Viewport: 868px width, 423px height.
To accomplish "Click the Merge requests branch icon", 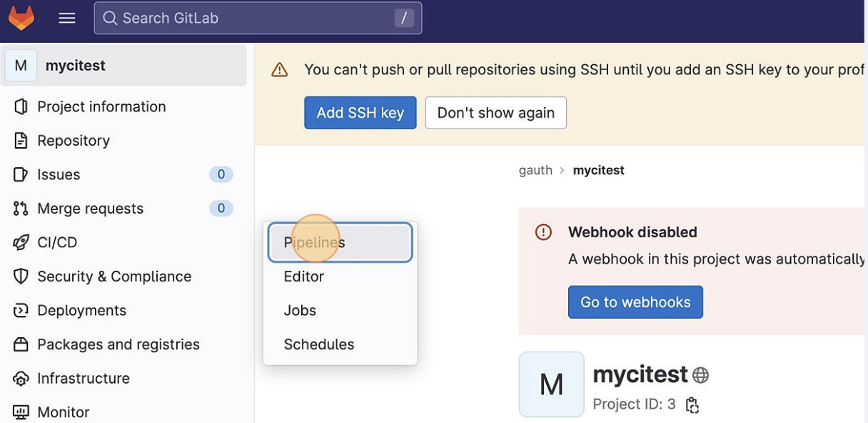I will pos(21,209).
